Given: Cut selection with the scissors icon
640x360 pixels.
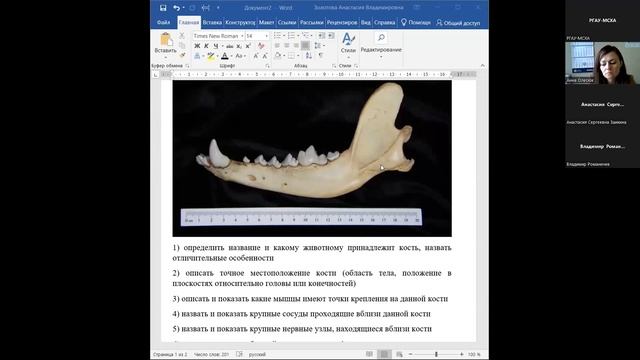Looking at the screenshot, I should click(x=182, y=36).
